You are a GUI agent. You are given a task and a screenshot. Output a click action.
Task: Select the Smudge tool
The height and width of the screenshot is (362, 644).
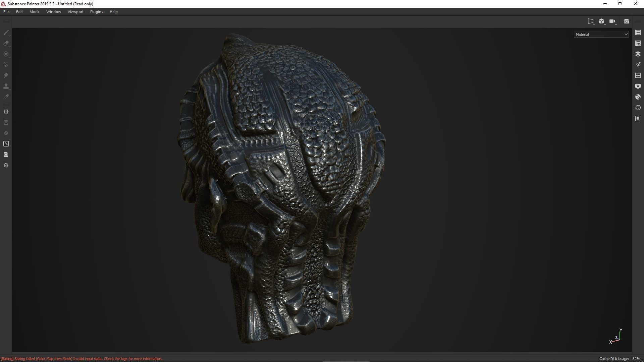6,75
